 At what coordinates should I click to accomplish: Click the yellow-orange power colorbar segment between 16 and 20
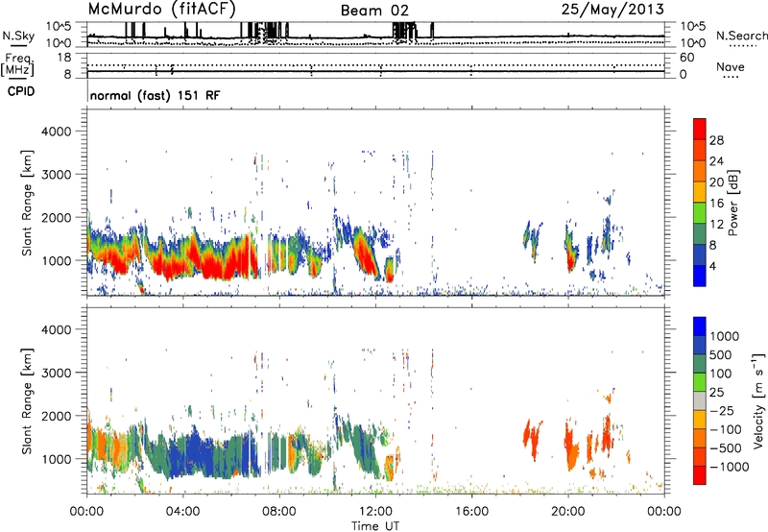pos(700,191)
